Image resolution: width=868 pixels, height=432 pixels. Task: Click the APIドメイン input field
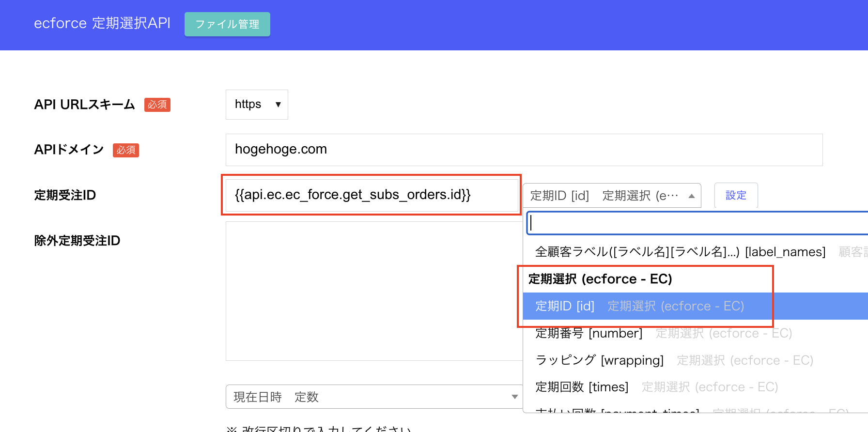pos(524,150)
